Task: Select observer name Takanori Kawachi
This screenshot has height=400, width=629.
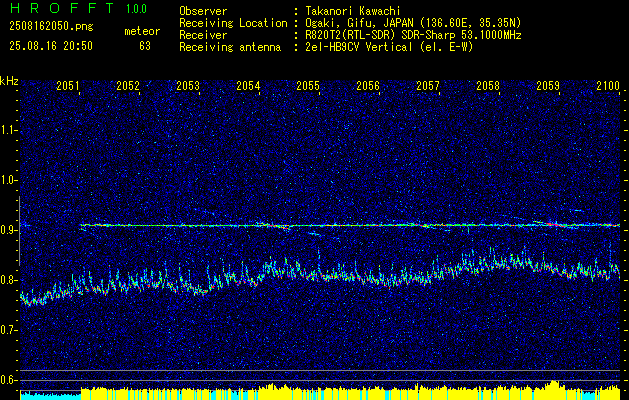Action: click(x=353, y=11)
